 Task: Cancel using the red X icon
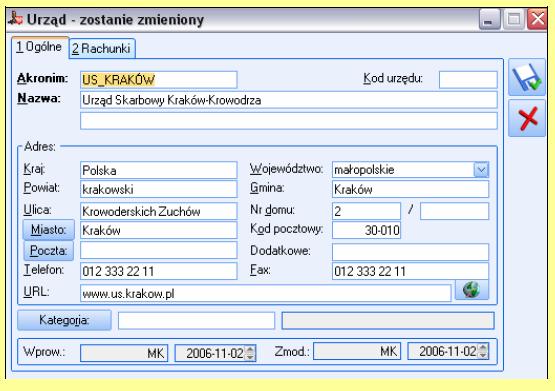point(527,118)
